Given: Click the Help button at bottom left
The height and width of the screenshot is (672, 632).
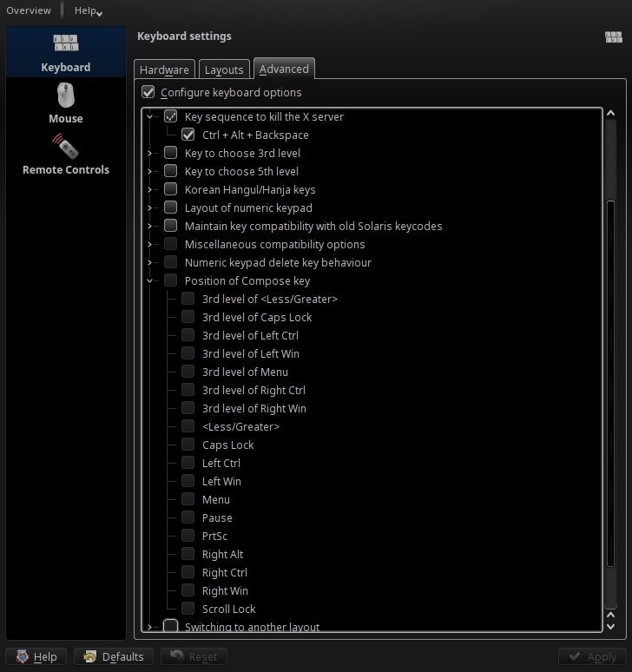Looking at the screenshot, I should 36,656.
